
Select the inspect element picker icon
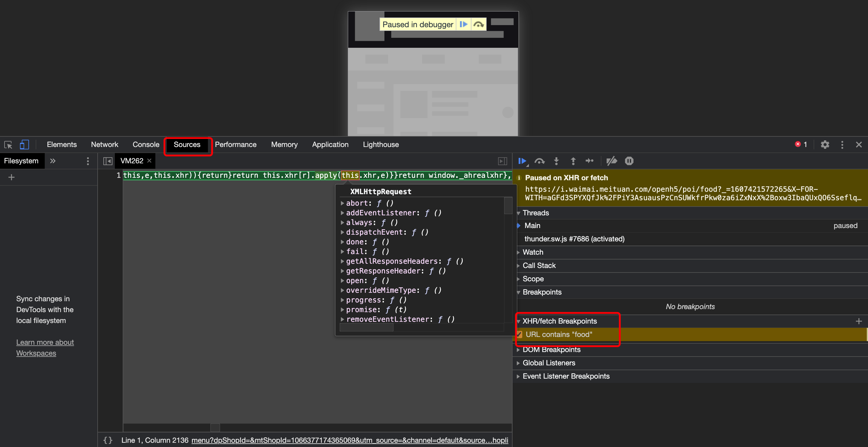pos(8,145)
